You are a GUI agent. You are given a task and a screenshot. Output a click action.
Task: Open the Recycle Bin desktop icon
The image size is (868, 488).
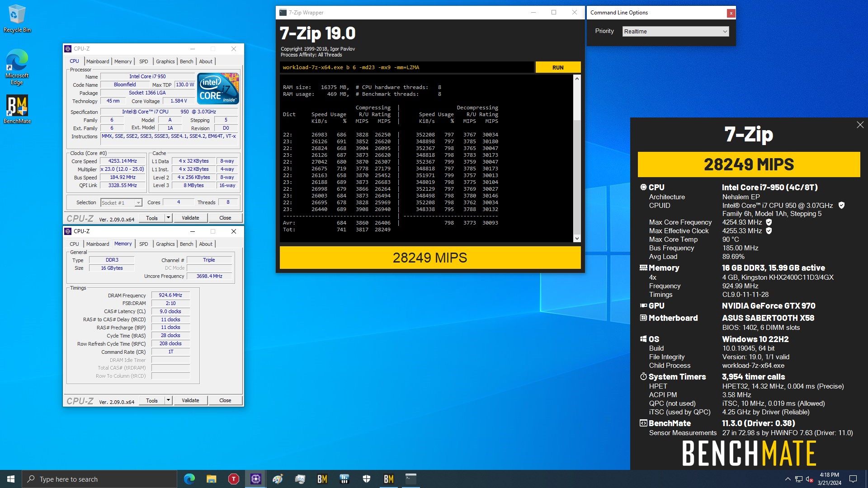coord(17,19)
